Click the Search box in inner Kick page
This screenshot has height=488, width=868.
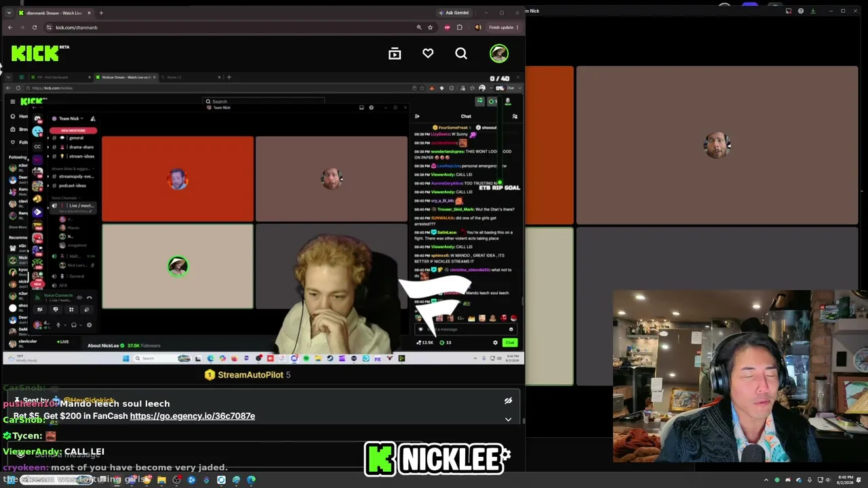pos(264,102)
